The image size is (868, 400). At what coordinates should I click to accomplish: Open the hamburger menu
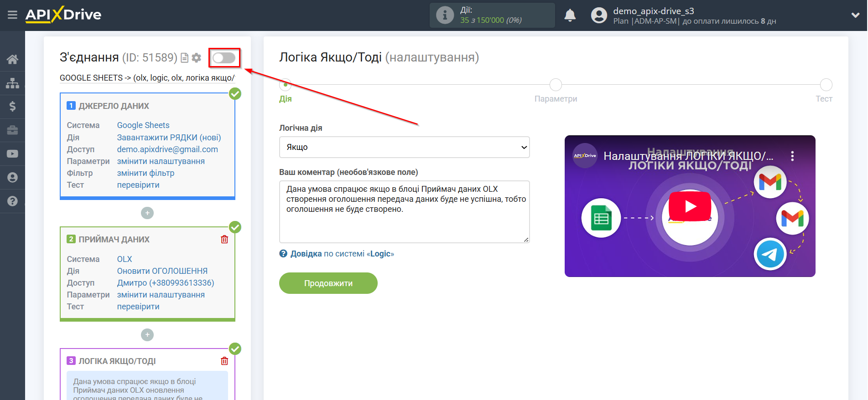(12, 15)
